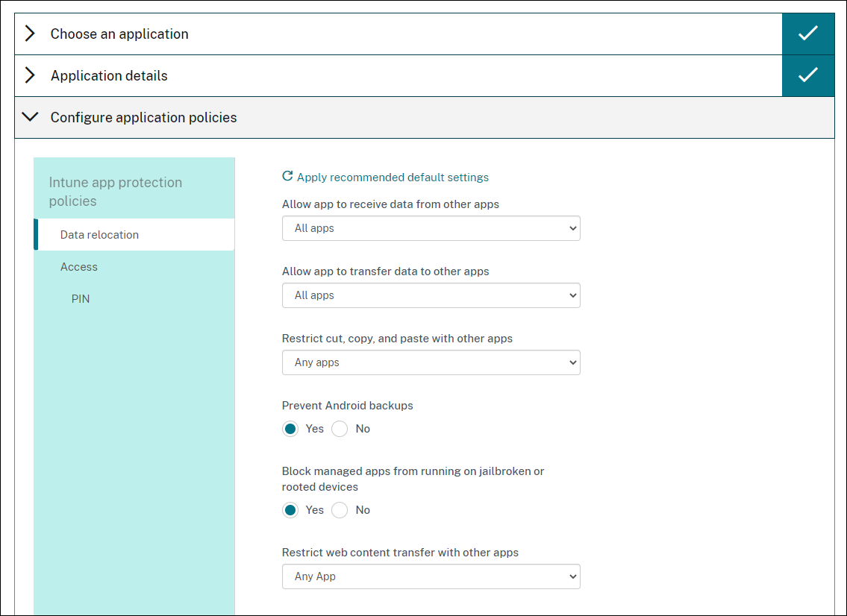This screenshot has height=616, width=847.
Task: Click the checkmark icon beside Choose an application
Action: pyautogui.click(x=807, y=34)
